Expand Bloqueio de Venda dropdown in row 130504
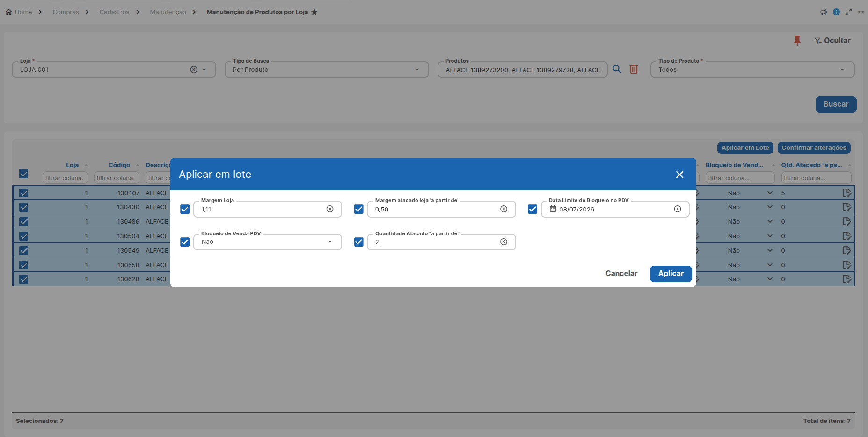 tap(770, 236)
